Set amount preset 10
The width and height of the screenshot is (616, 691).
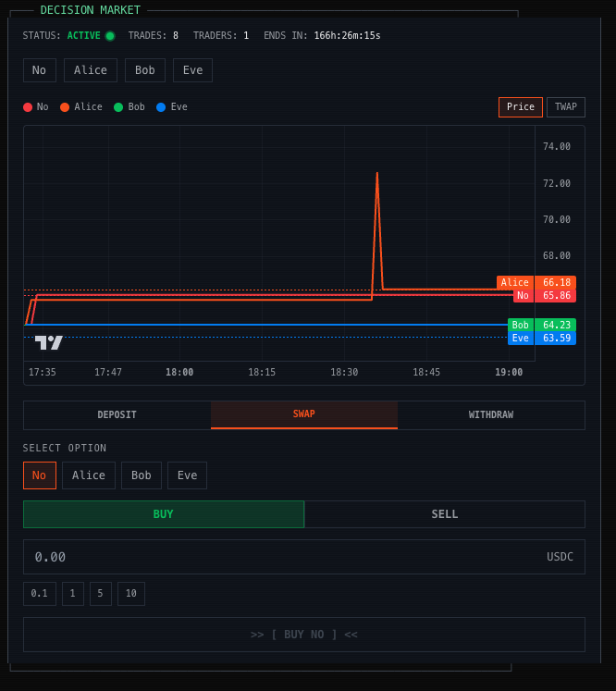(x=130, y=594)
